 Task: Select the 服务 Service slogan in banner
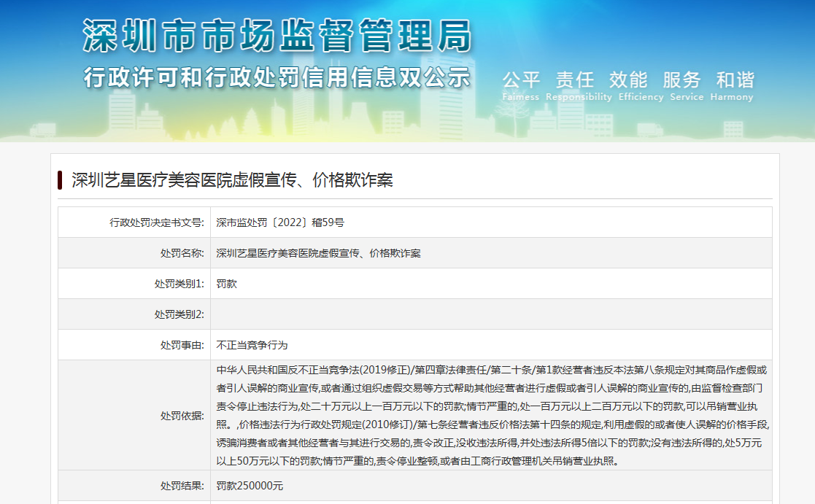(x=687, y=86)
